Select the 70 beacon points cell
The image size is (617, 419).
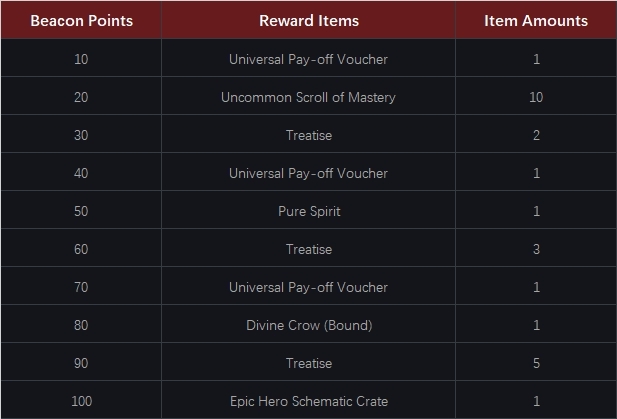pyautogui.click(x=81, y=287)
